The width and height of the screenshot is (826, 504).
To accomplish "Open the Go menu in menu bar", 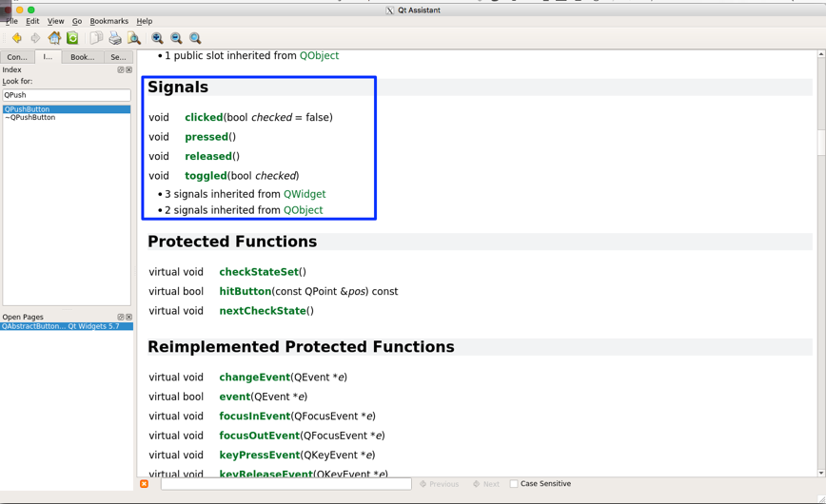I will pyautogui.click(x=77, y=21).
